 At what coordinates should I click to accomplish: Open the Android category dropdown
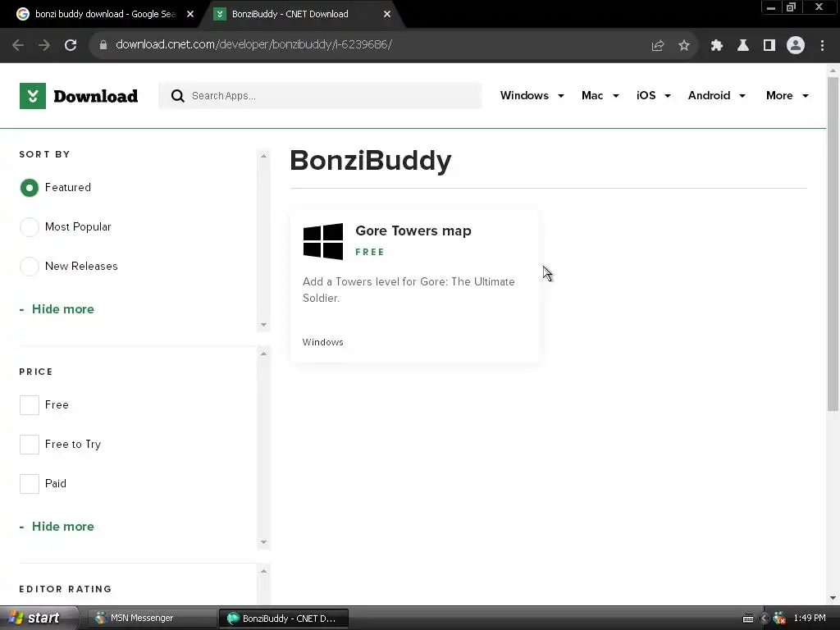(x=717, y=95)
